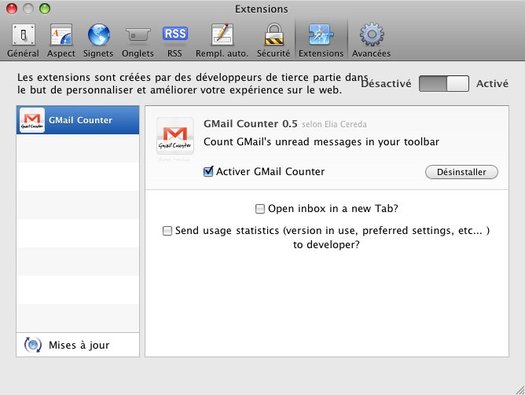Enable Open inbox in a new Tab
Screen dimensions: 525x395
coord(260,209)
